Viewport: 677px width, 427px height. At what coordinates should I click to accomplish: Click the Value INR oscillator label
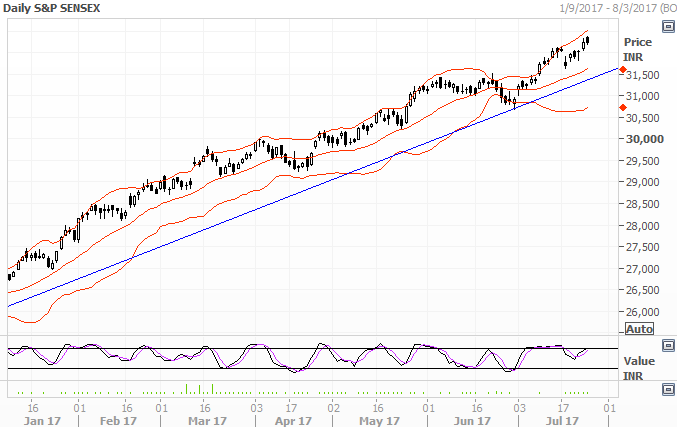coord(639,368)
